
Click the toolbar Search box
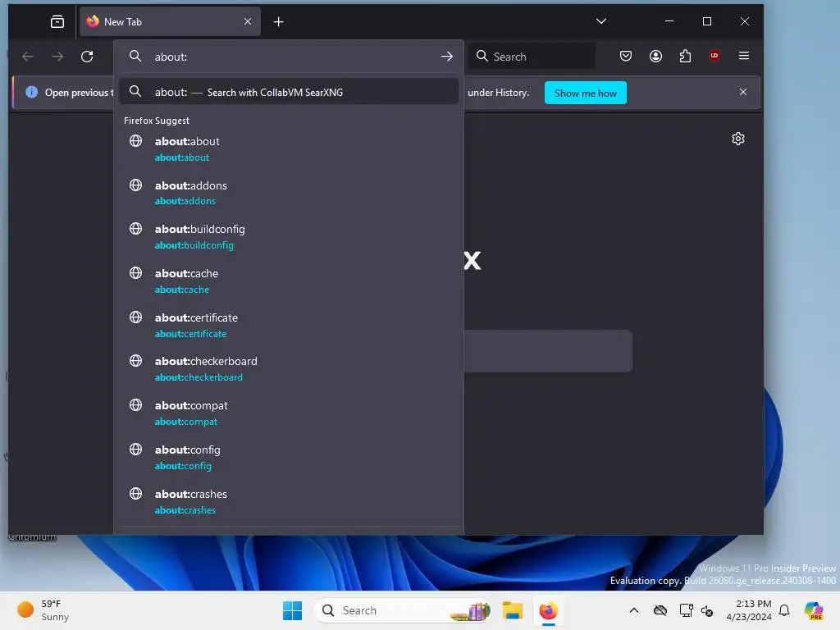pos(532,57)
